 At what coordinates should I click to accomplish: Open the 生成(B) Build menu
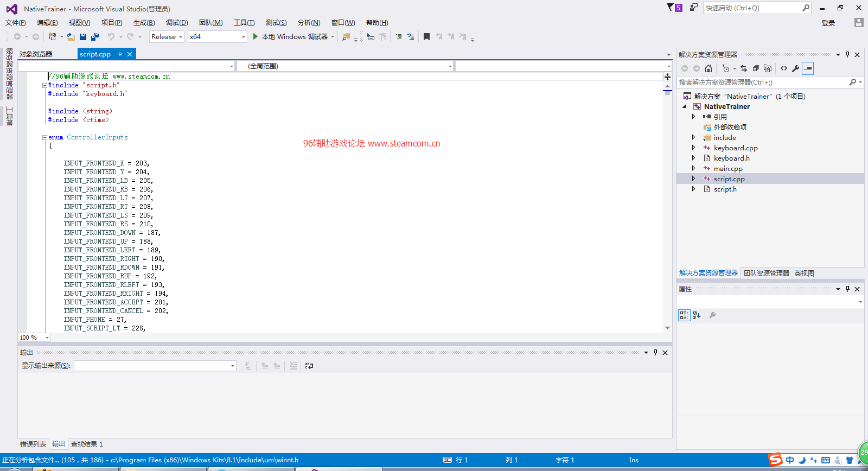pyautogui.click(x=144, y=23)
